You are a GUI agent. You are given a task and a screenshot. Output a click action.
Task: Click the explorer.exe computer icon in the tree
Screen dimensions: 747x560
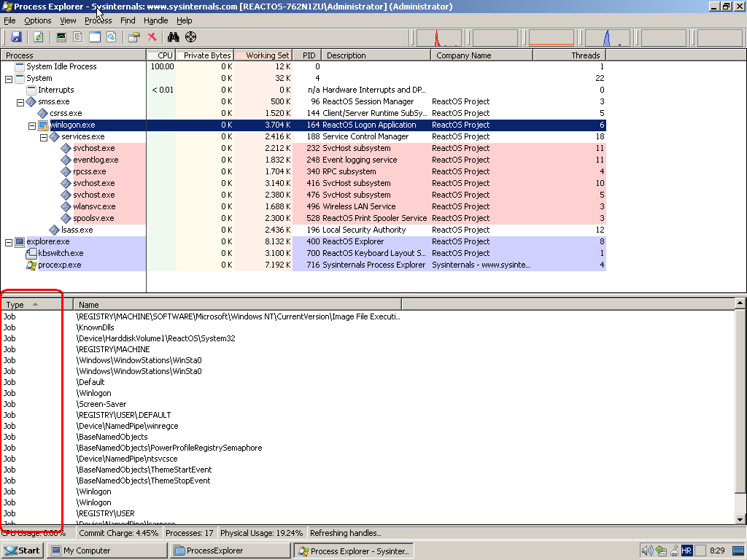coord(20,242)
